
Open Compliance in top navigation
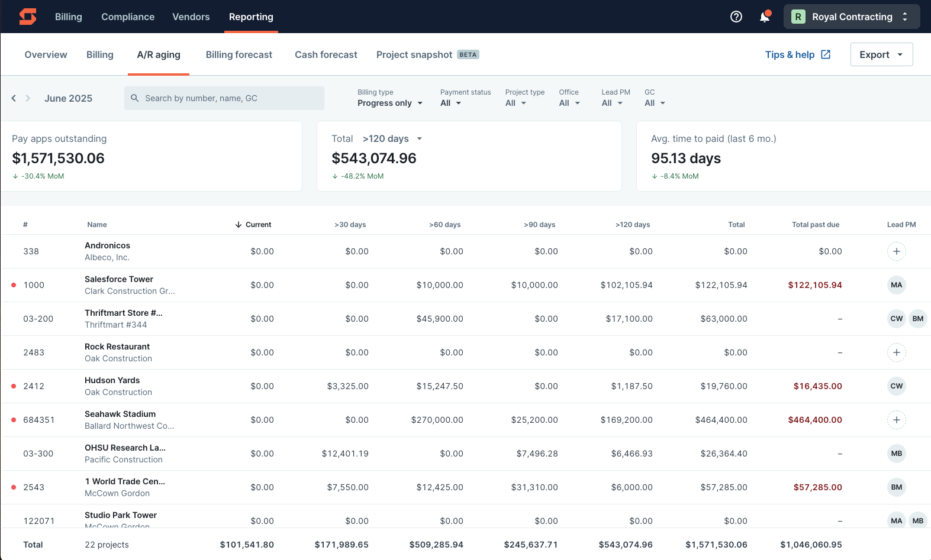click(128, 17)
